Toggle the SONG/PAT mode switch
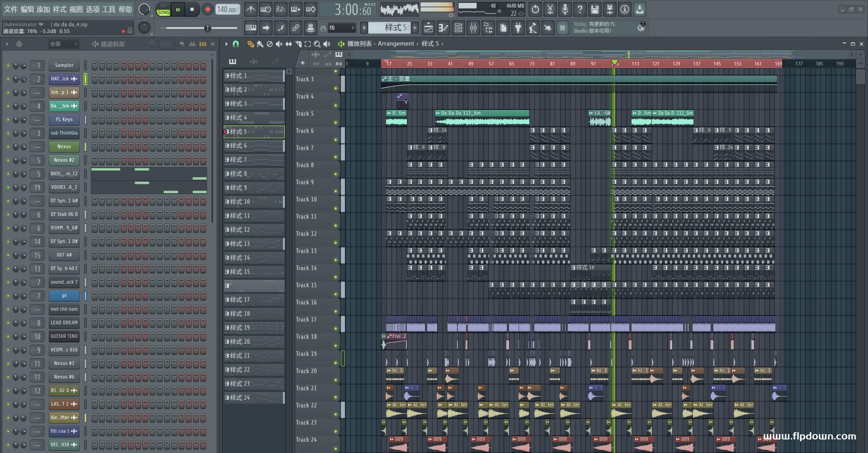The width and height of the screenshot is (868, 453). click(164, 9)
